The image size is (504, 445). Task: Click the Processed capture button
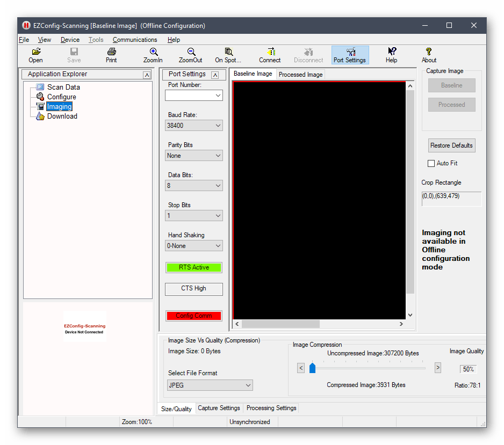click(451, 105)
